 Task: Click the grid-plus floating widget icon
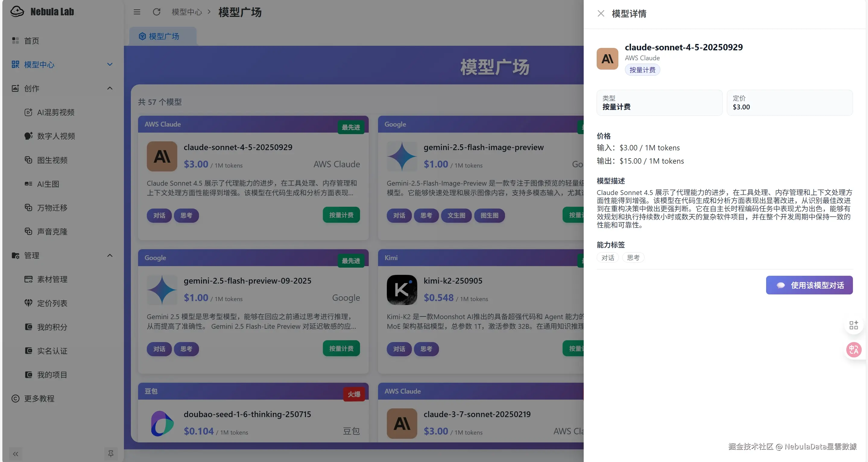click(x=854, y=325)
